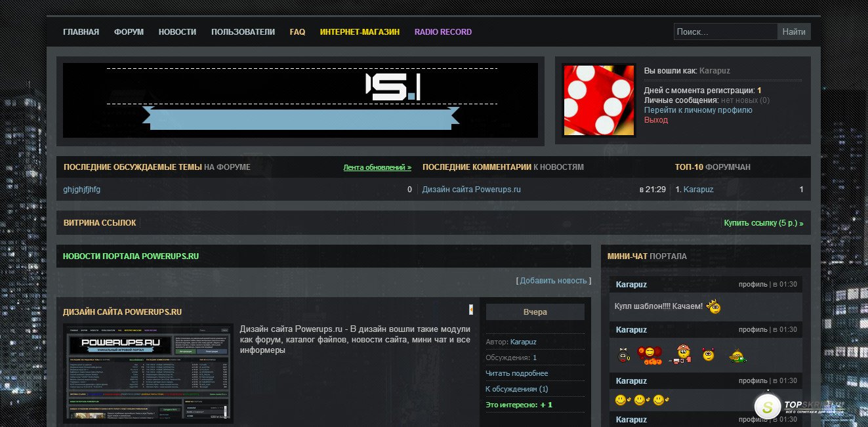This screenshot has height=427, width=868.
Task: Open профиль link of first chat message
Action: (753, 284)
